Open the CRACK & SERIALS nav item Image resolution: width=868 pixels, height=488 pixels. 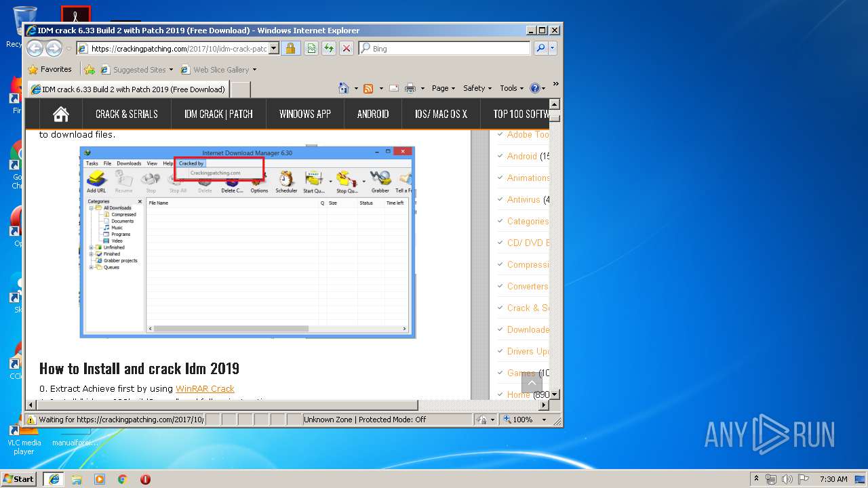point(127,114)
